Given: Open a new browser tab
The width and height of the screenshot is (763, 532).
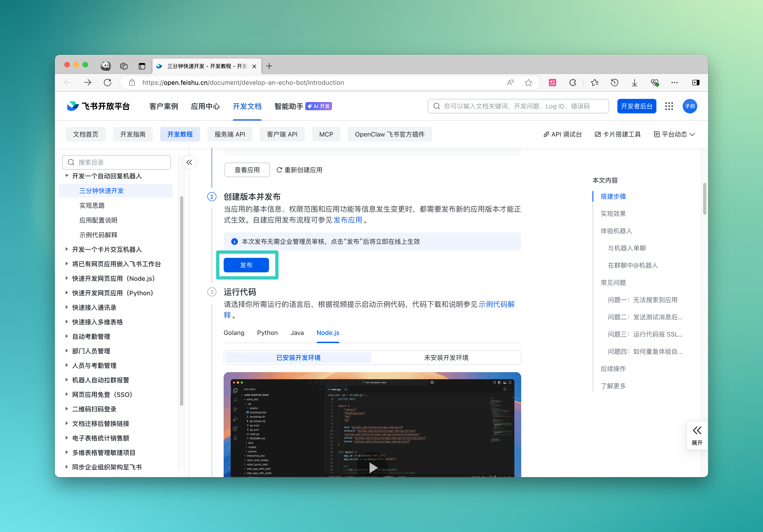Looking at the screenshot, I should pyautogui.click(x=269, y=66).
